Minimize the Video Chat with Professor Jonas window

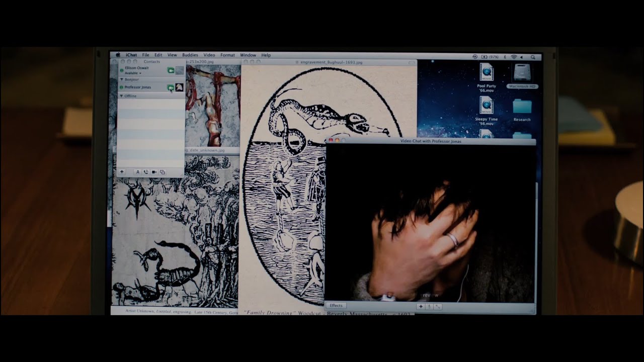click(337, 141)
